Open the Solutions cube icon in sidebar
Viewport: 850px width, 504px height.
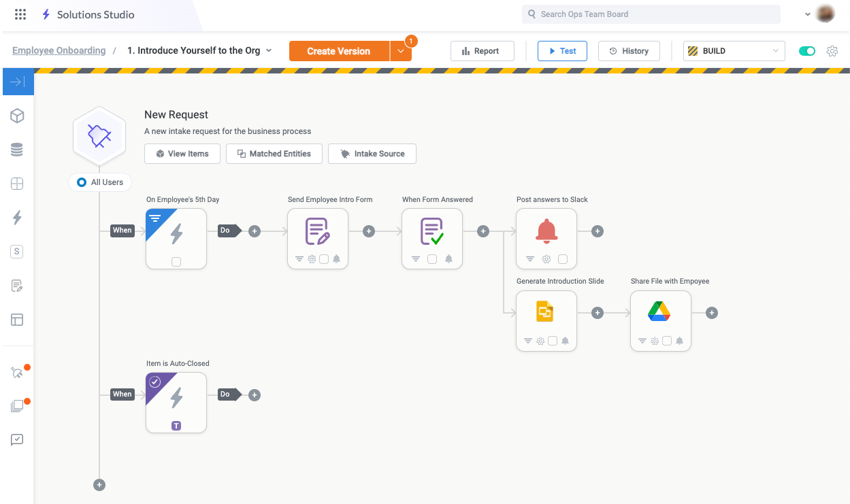click(x=17, y=116)
